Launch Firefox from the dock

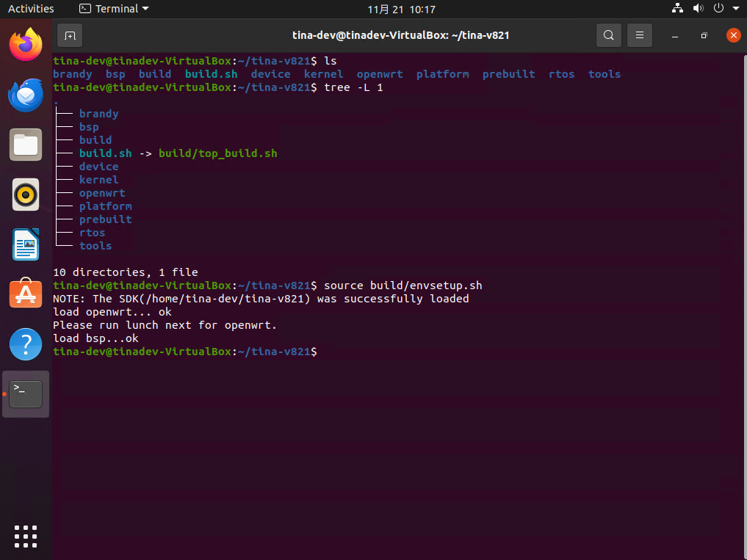click(x=26, y=45)
